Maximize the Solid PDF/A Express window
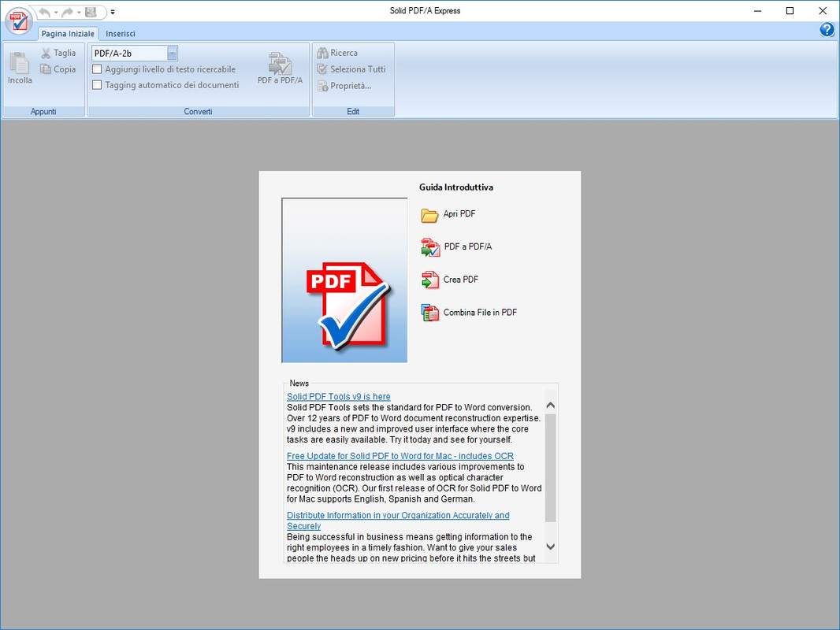Viewport: 840px width, 630px height. (790, 11)
